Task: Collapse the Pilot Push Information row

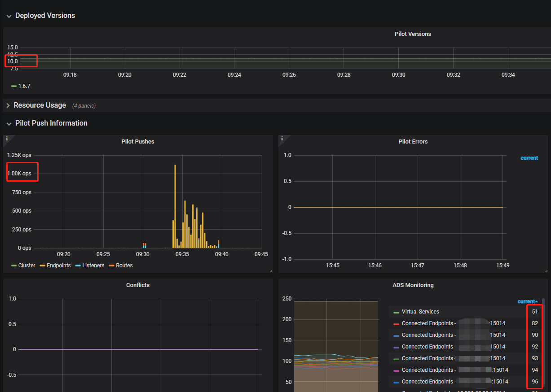Action: point(51,123)
